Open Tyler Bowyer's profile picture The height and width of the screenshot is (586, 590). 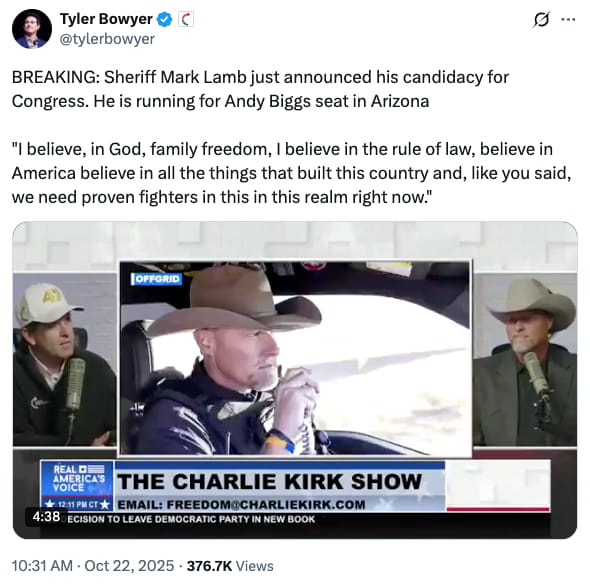click(32, 29)
